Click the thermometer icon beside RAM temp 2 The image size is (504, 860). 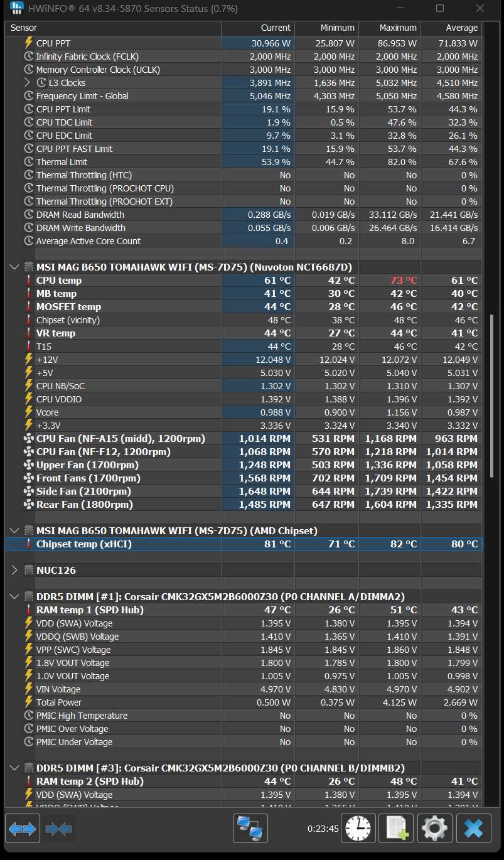(x=28, y=782)
